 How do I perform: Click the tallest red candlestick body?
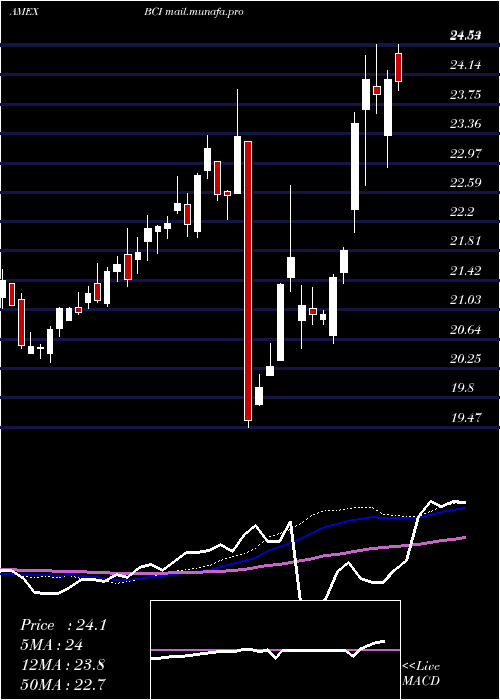click(248, 281)
